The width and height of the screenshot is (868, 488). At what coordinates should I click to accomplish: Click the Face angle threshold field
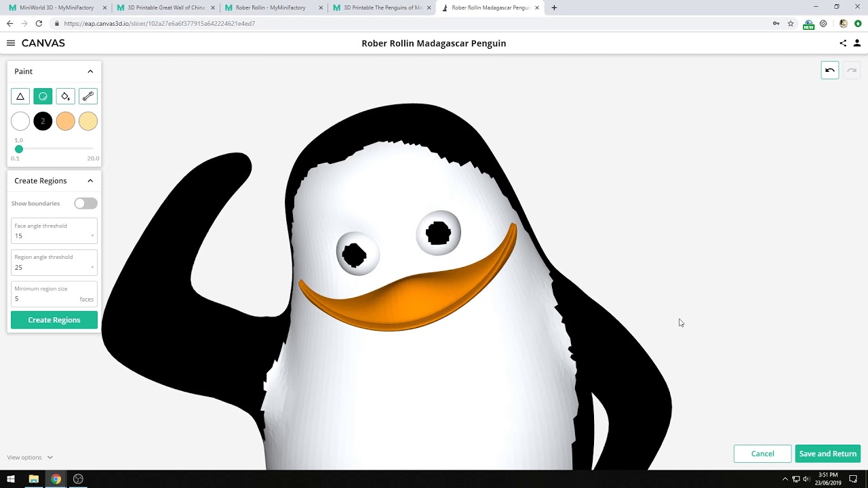[x=54, y=230]
